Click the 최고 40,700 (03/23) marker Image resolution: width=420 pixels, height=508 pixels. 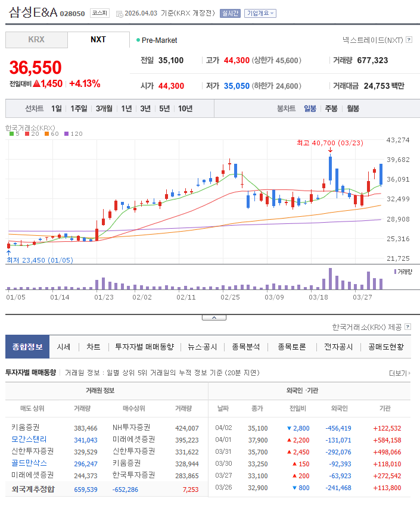pos(330,143)
